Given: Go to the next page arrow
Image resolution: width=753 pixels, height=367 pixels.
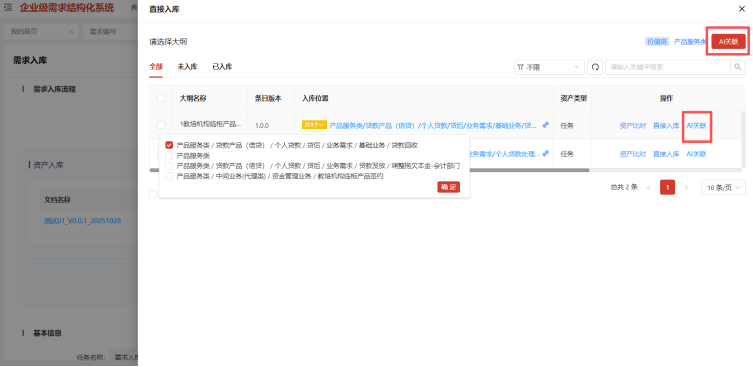Looking at the screenshot, I should tap(686, 187).
